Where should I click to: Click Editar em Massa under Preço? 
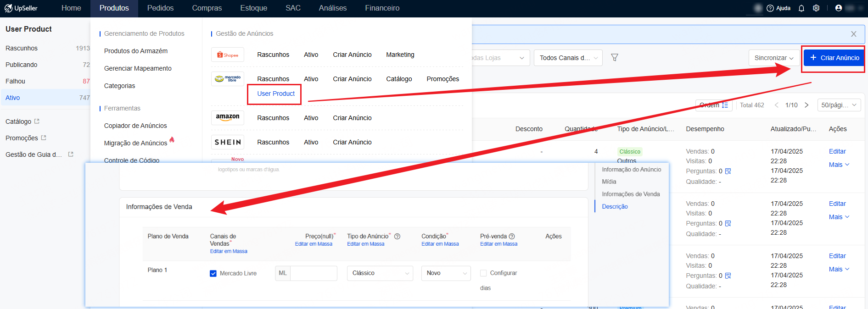pyautogui.click(x=314, y=244)
